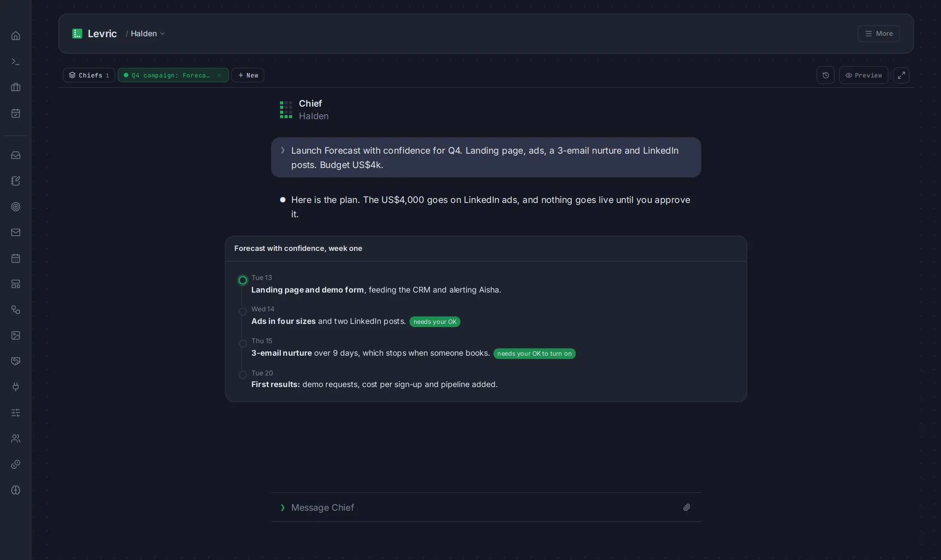Expand to fullscreen with the arrows icon
The image size is (941, 560).
[901, 75]
